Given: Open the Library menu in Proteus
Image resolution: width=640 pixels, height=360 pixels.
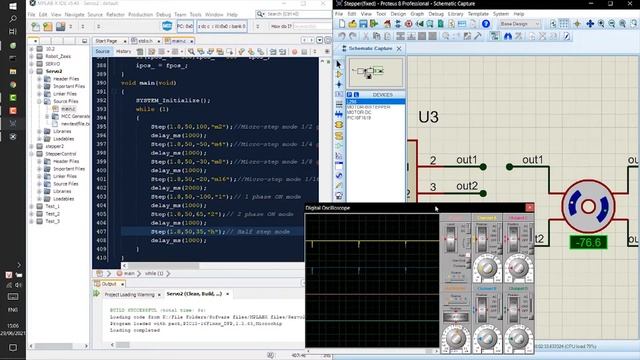Looking at the screenshot, I should 456,14.
